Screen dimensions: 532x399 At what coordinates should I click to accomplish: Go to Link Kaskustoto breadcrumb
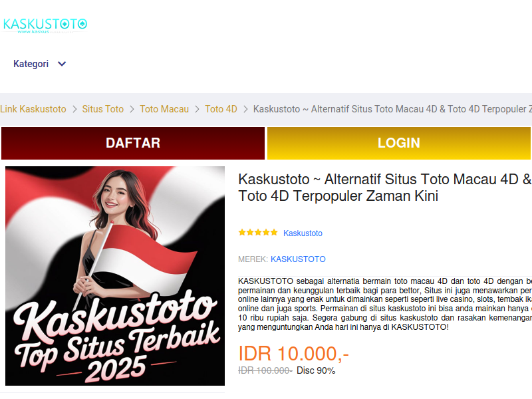33,109
